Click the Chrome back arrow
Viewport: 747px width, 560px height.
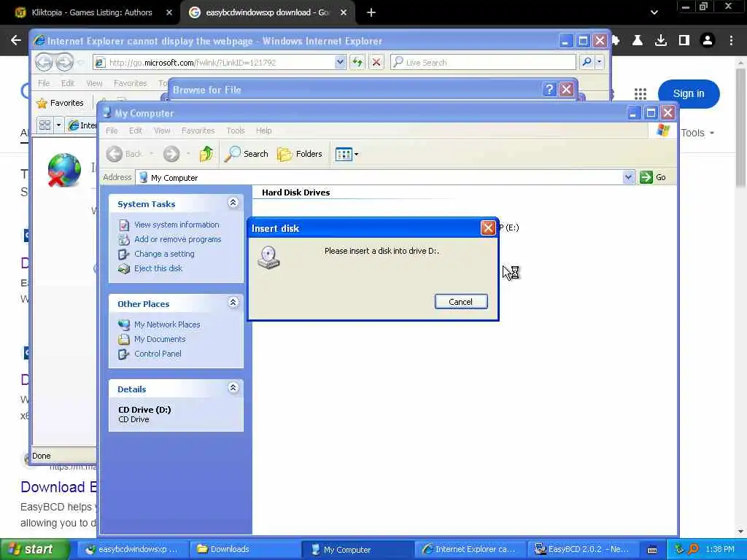click(16, 41)
